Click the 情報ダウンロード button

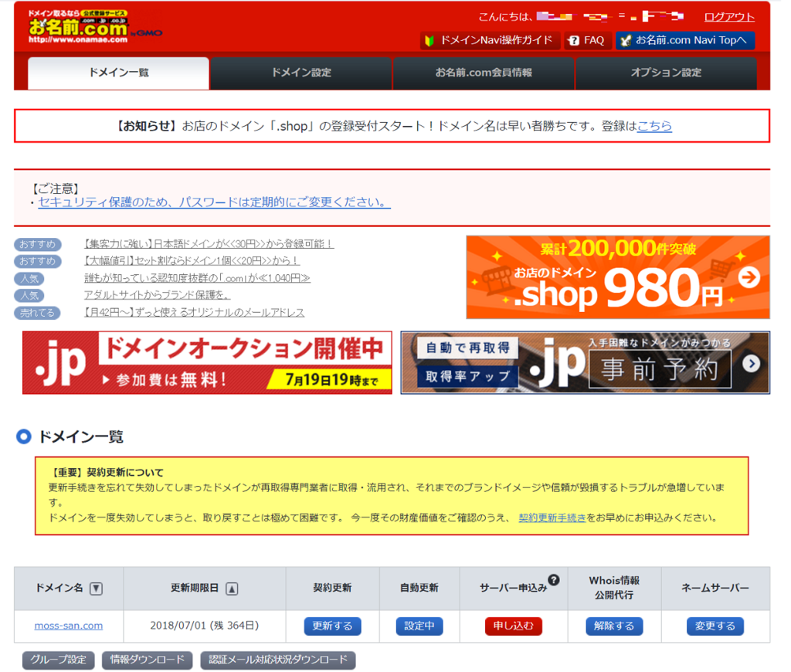tap(148, 660)
